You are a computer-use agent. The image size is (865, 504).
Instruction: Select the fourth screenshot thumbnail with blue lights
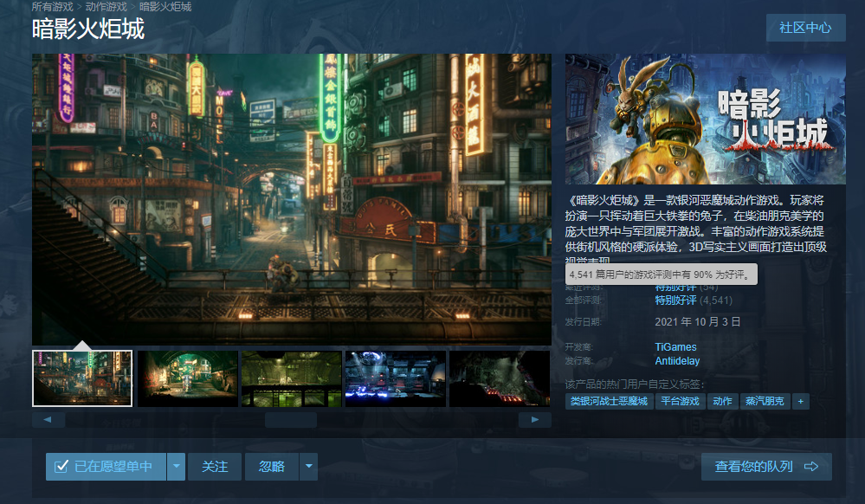396,378
